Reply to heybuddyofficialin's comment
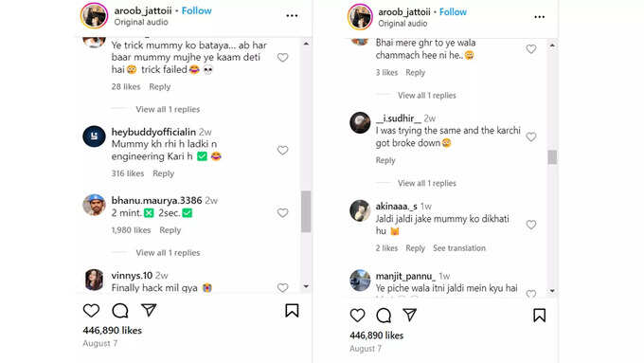Image resolution: width=644 pixels, height=363 pixels. [164, 173]
